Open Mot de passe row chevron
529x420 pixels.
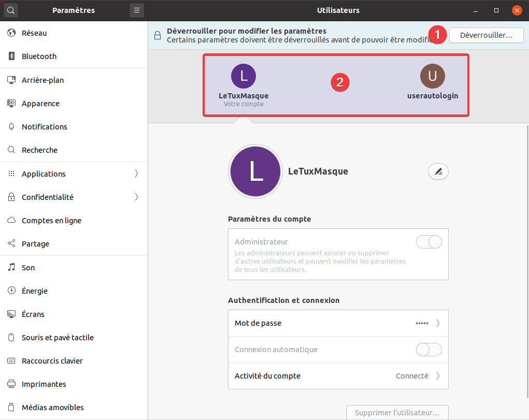tap(438, 323)
